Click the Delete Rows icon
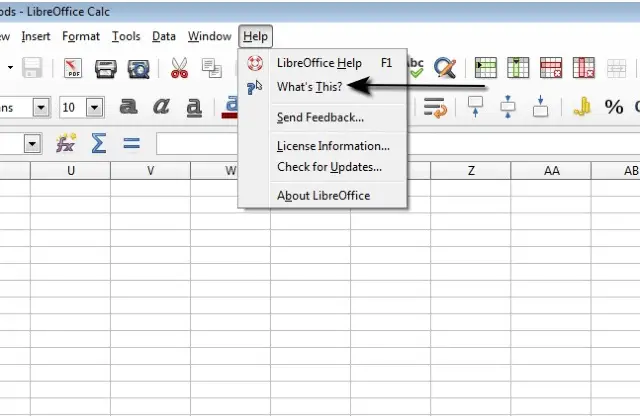The height and width of the screenshot is (418, 640). tap(551, 68)
